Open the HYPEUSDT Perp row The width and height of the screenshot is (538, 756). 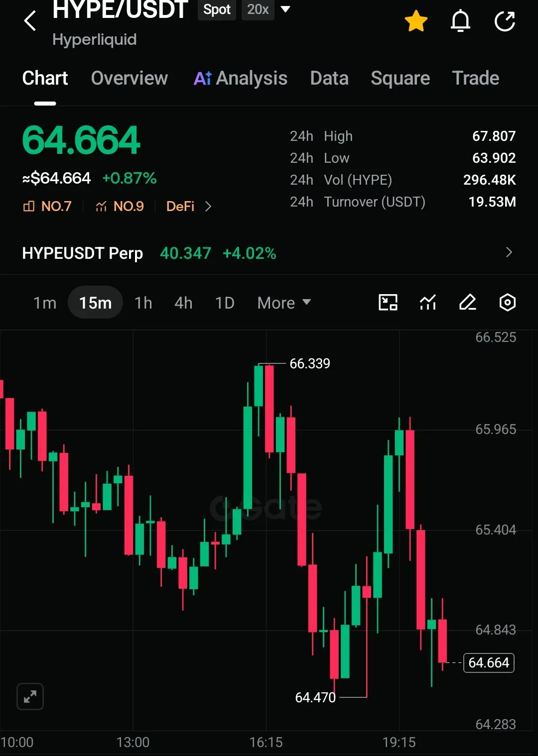pos(269,253)
